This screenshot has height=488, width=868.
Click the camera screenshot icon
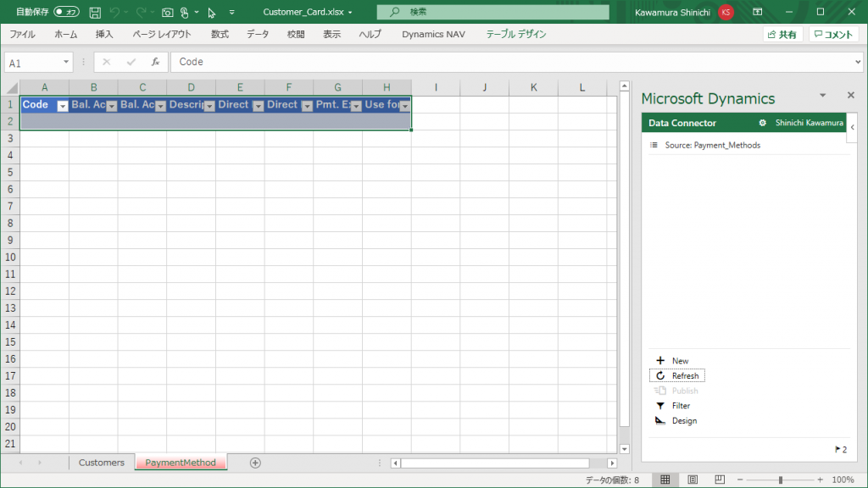167,12
